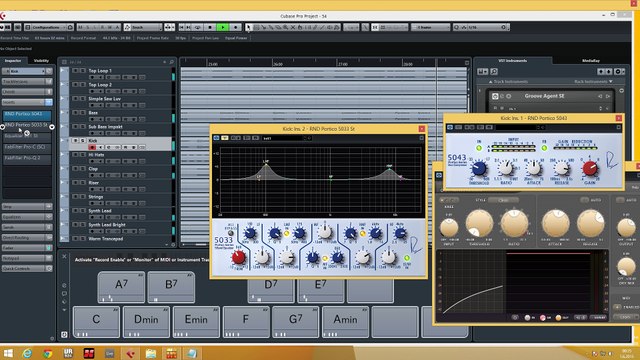Image resolution: width=640 pixels, height=360 pixels.
Task: Toggle Record Enable on Kick track
Action: click(x=92, y=147)
